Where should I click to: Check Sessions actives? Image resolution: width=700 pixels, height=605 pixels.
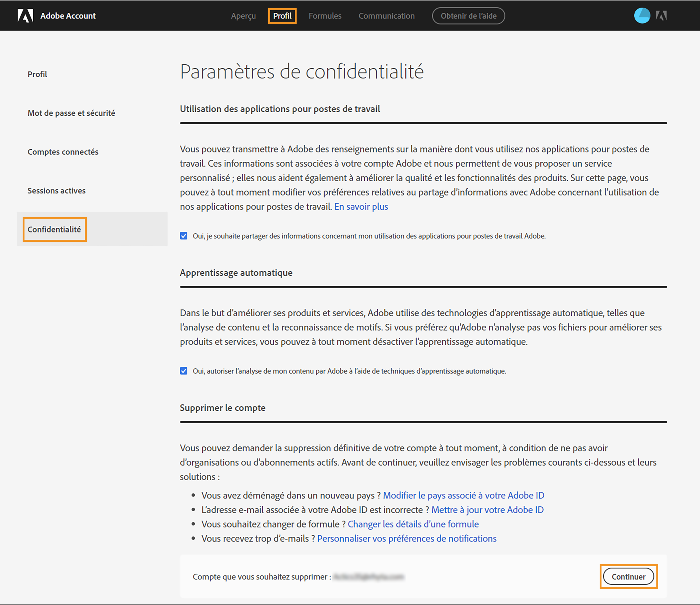tap(57, 191)
